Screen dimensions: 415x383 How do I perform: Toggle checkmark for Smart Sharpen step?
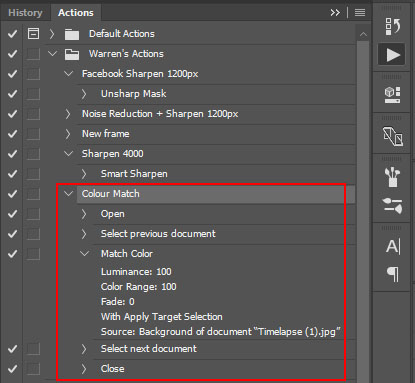[x=12, y=174]
